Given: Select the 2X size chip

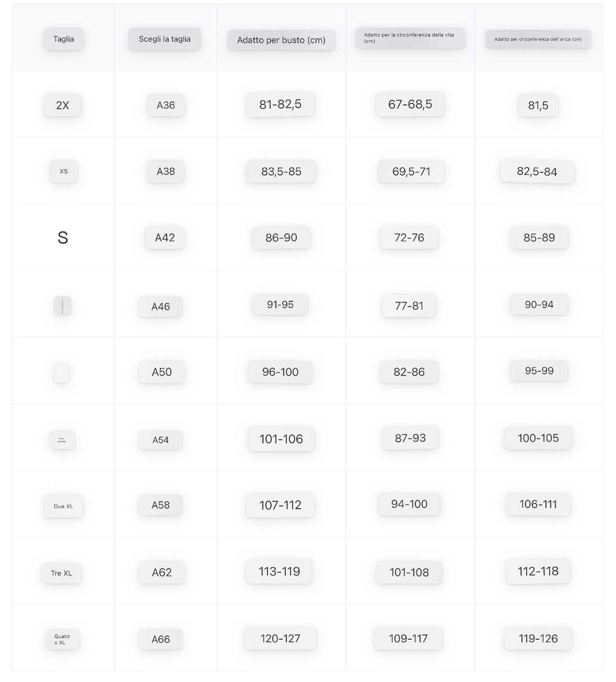Looking at the screenshot, I should coord(63,105).
